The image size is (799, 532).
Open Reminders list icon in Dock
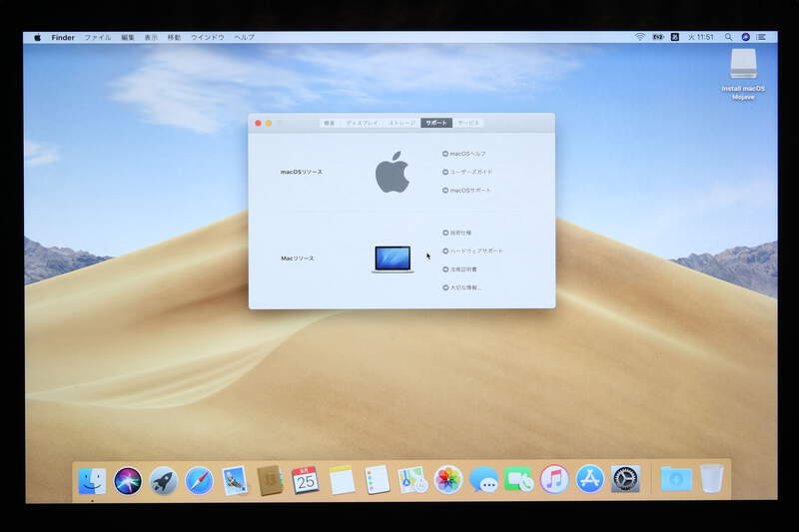click(x=378, y=479)
